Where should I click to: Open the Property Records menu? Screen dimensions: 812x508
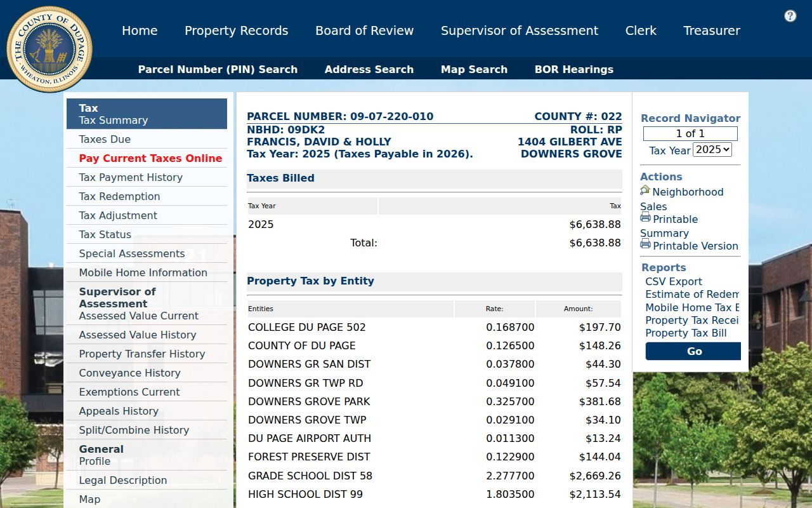click(237, 30)
